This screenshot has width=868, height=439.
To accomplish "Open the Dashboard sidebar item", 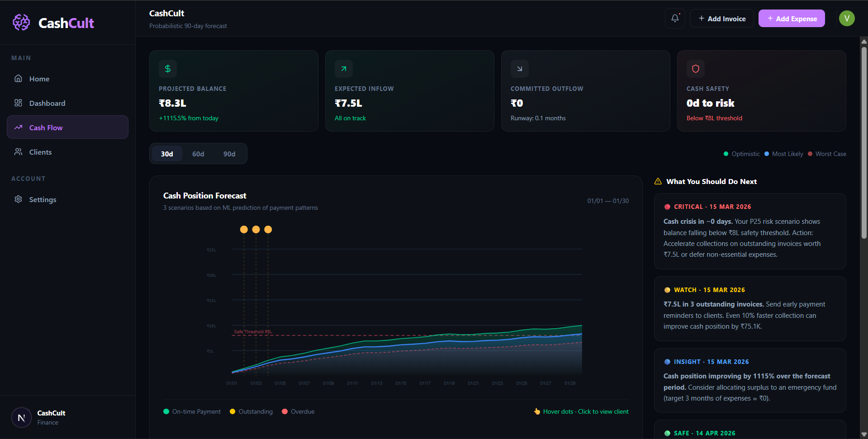I will point(67,103).
